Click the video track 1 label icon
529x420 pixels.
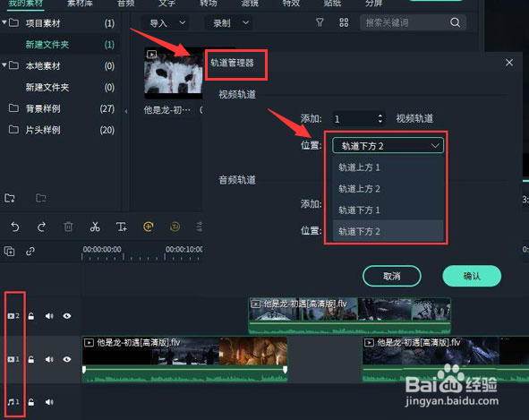coord(13,359)
